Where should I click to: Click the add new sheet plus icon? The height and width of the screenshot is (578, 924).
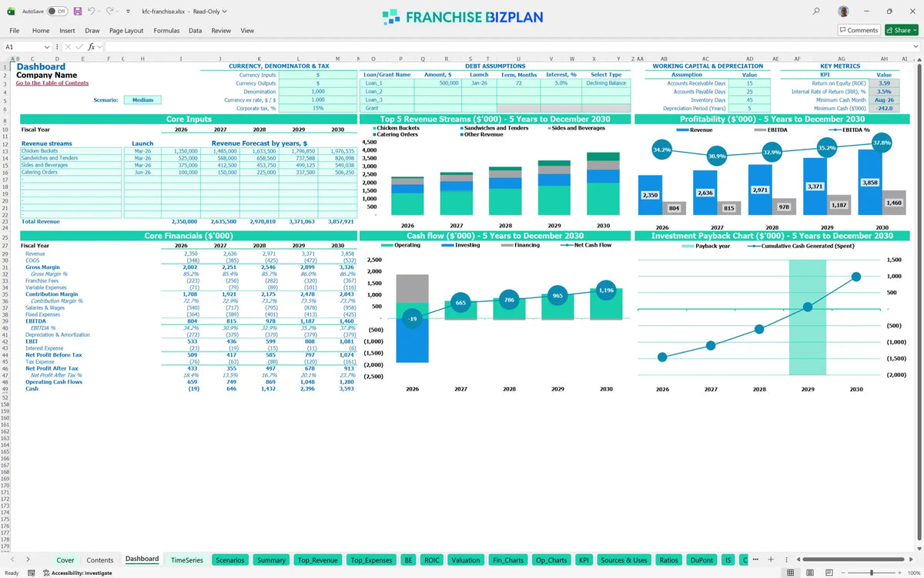pos(771,560)
